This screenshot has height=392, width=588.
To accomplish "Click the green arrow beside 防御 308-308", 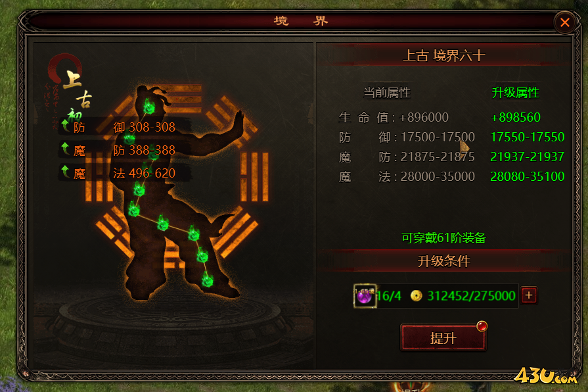I will [x=65, y=126].
